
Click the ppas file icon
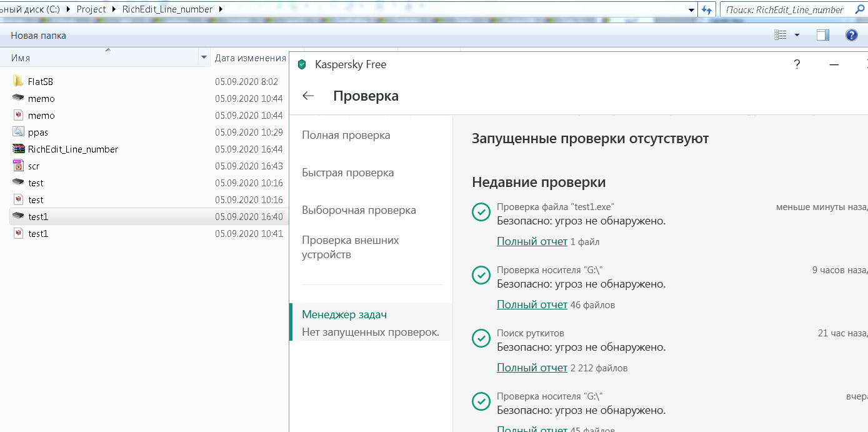click(18, 132)
